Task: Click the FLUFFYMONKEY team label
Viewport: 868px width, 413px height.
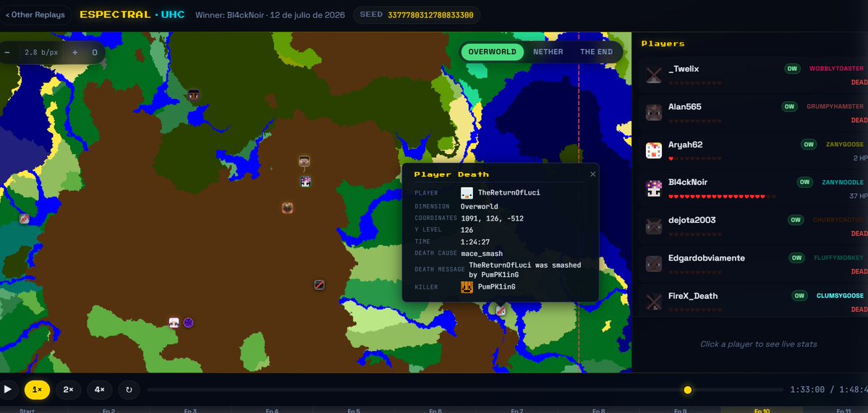Action: point(838,258)
